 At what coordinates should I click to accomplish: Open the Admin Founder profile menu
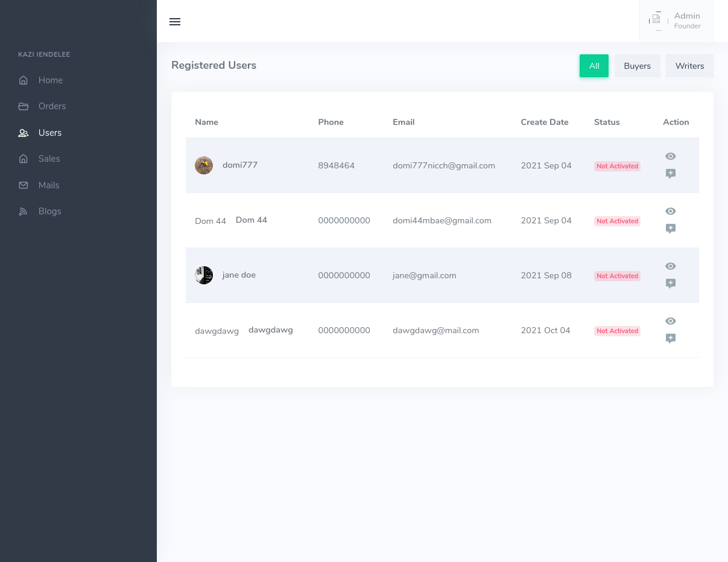click(676, 21)
